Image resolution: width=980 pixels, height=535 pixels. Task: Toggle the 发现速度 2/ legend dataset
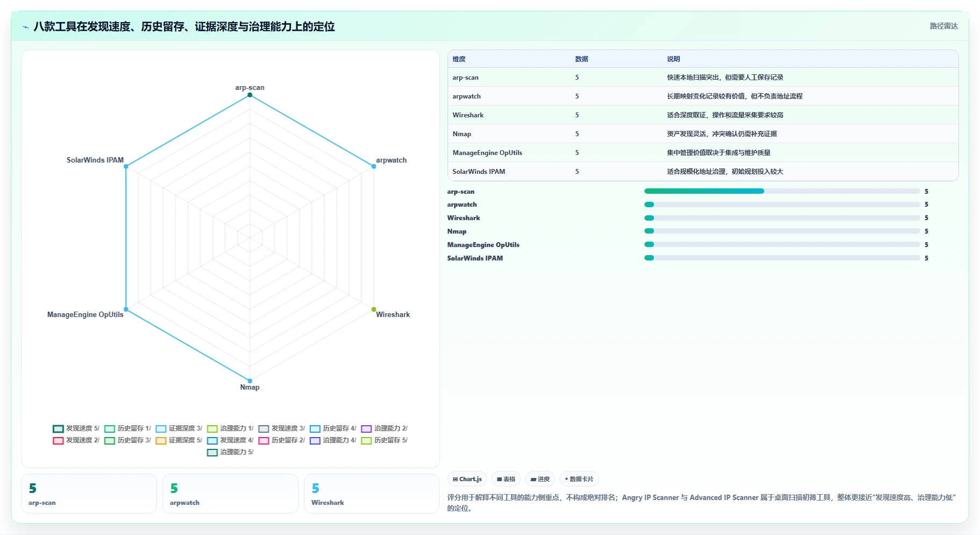(76, 440)
